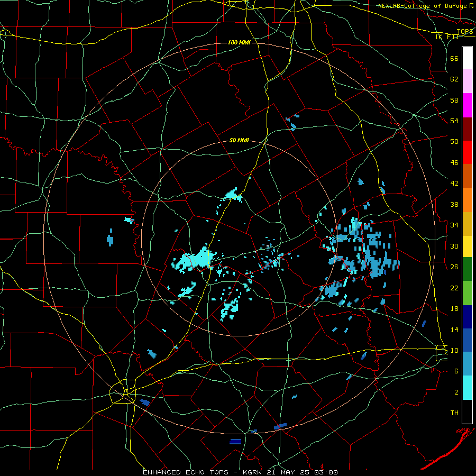Click the 'TOPS' legend heading
The width and height of the screenshot is (476, 476).
coord(465,32)
